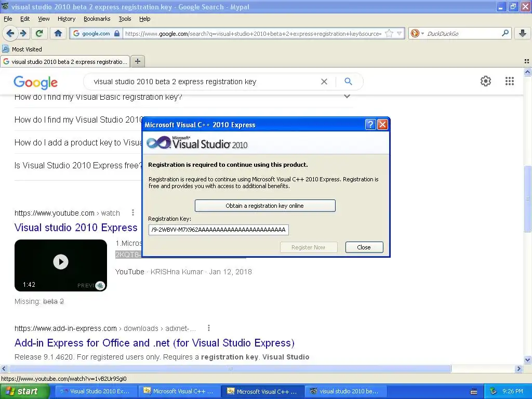Click the 9:26 PM taskbar clock
This screenshot has width=532, height=399.
pyautogui.click(x=513, y=392)
